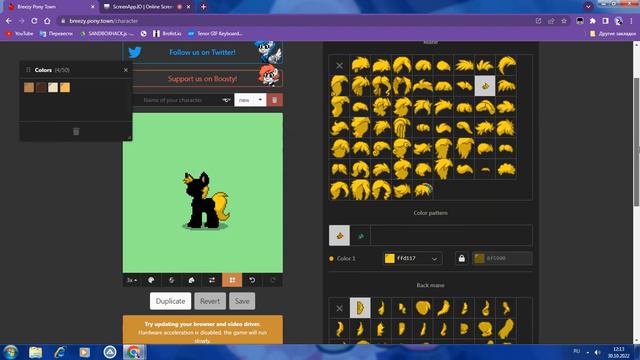Open the browser extensions puzzle icon
640x360 pixels.
(x=593, y=21)
